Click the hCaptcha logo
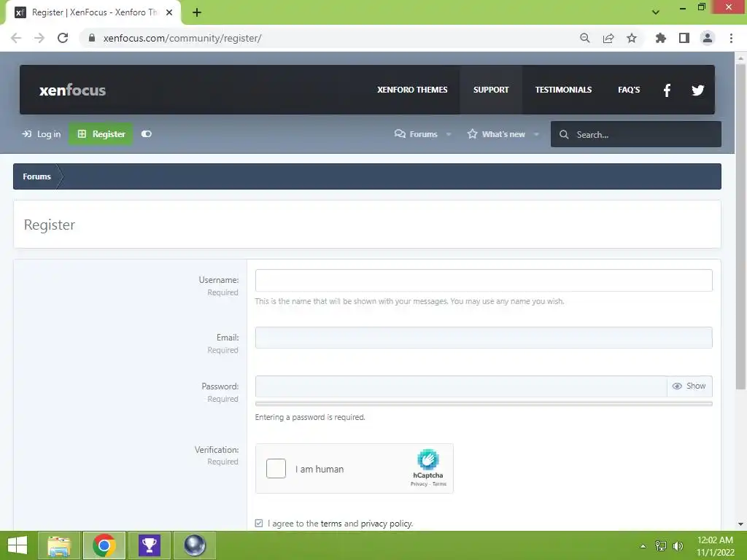 pos(427,459)
